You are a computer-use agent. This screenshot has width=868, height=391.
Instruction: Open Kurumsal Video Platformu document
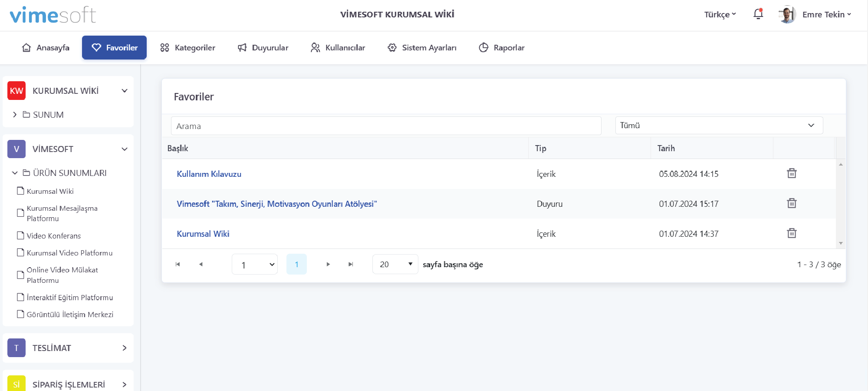click(65, 252)
